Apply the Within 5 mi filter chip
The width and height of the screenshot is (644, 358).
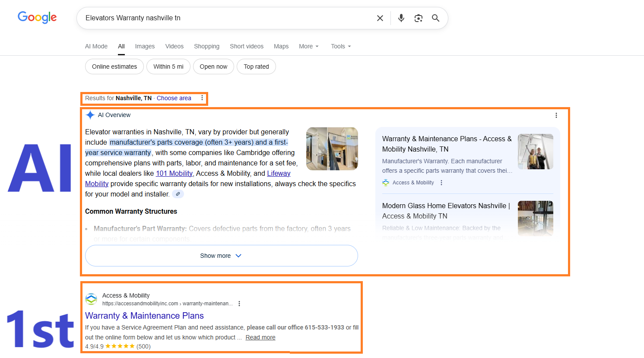point(168,67)
